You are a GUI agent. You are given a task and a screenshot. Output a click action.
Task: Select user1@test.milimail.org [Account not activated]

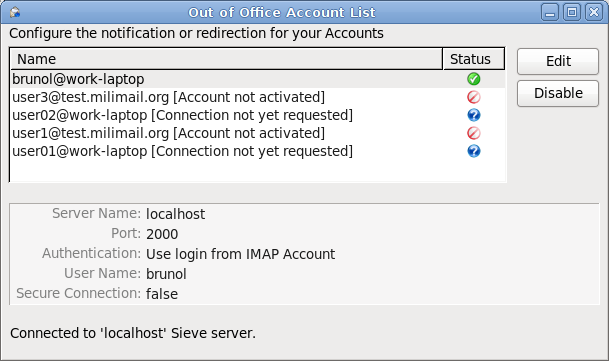(x=258, y=133)
